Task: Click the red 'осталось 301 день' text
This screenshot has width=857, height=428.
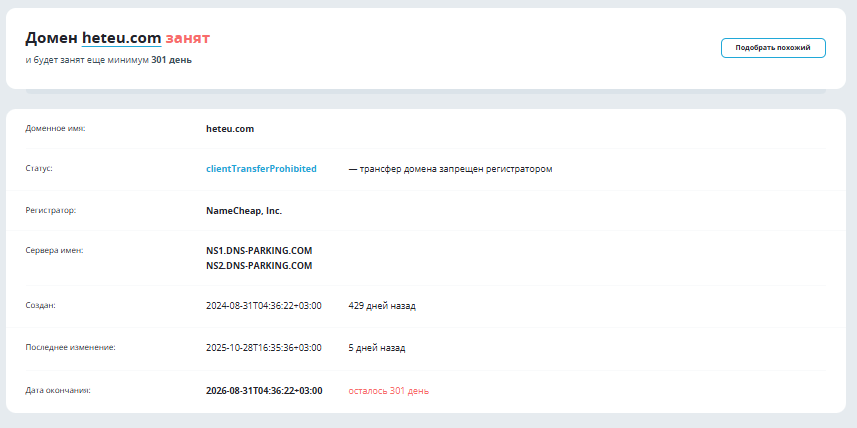Action: click(x=389, y=391)
